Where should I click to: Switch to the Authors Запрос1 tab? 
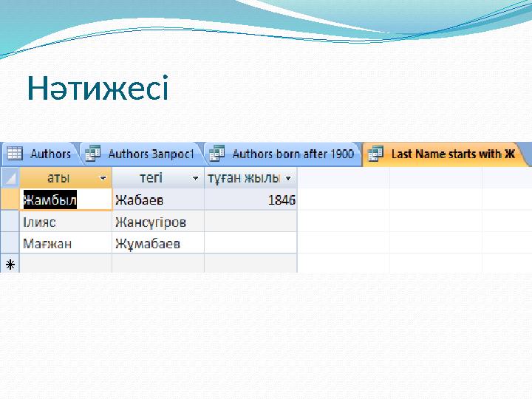pyautogui.click(x=142, y=154)
